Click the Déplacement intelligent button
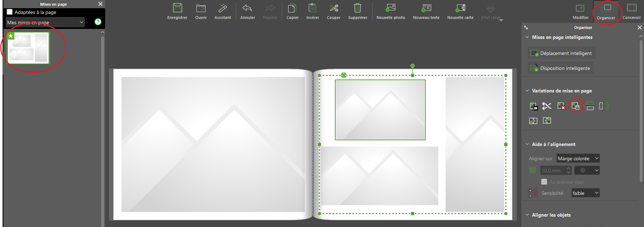644x227 pixels. coord(561,53)
